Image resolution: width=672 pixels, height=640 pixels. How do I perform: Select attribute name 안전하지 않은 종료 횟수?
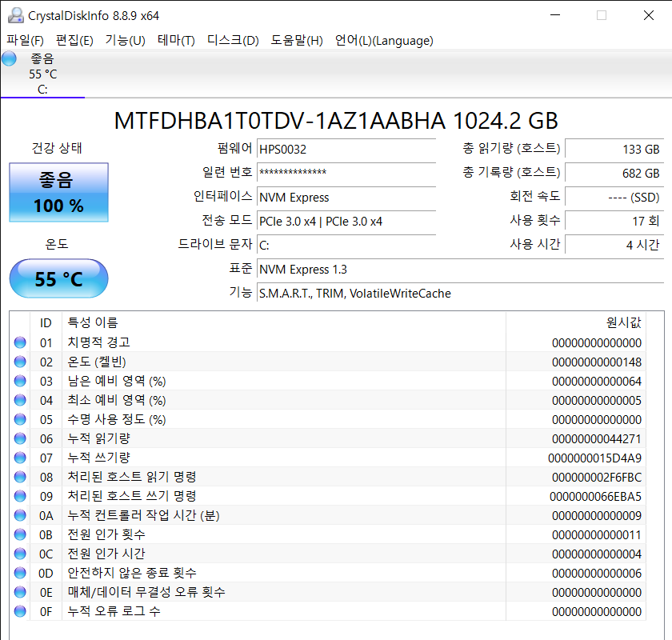click(x=132, y=573)
